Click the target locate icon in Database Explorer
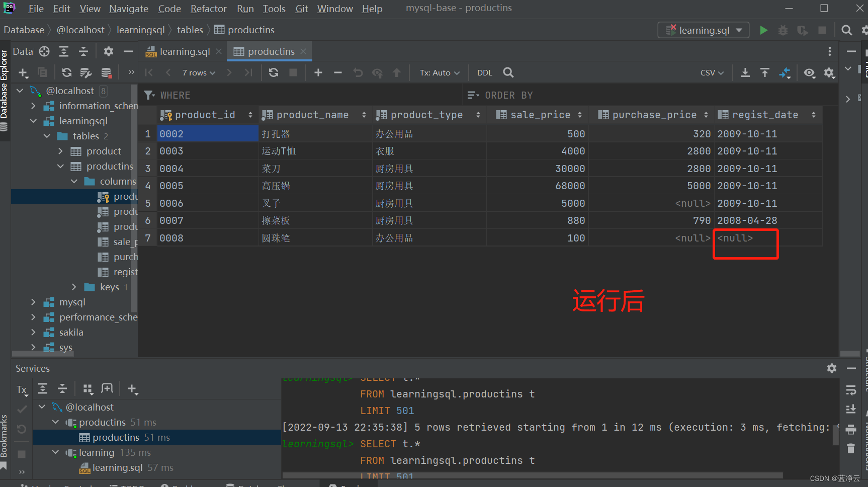The height and width of the screenshot is (487, 868). 44,51
